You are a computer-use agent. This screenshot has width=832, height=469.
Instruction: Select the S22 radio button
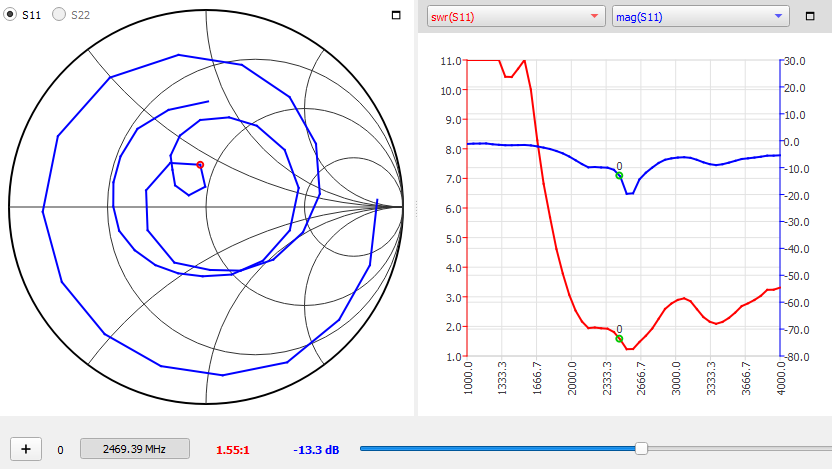[x=59, y=14]
